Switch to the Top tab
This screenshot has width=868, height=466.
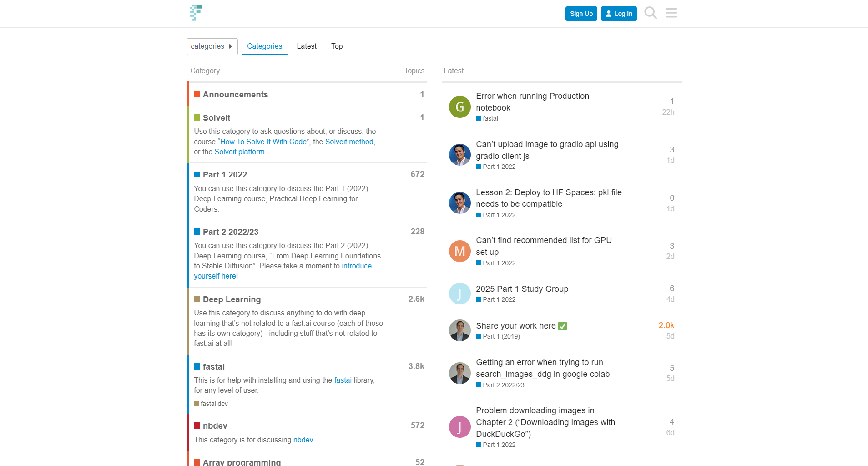337,46
